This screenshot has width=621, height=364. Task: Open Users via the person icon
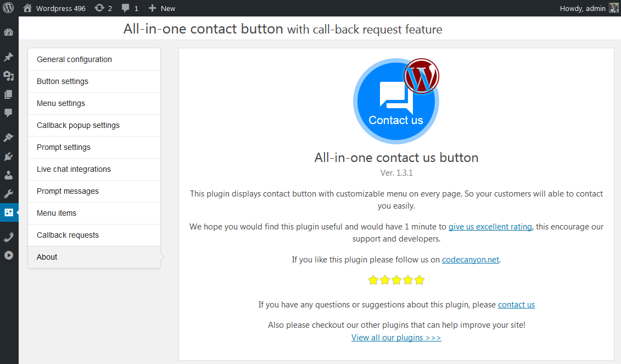tap(8, 175)
